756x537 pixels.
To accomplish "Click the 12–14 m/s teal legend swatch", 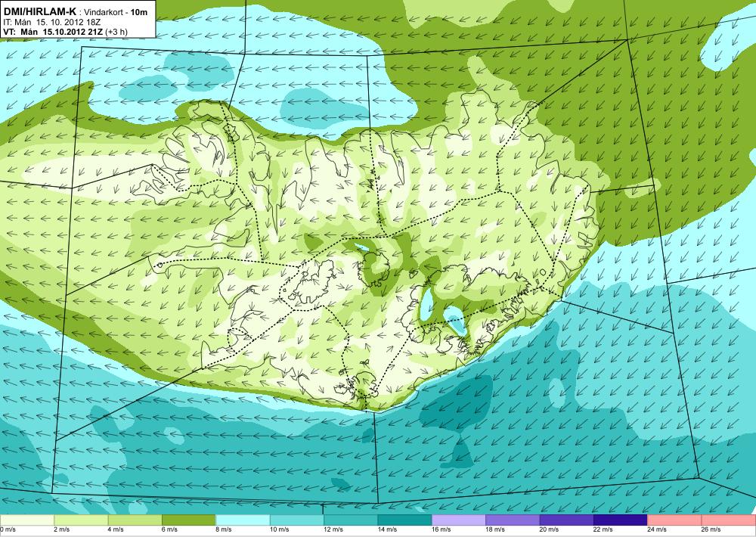I will pyautogui.click(x=351, y=520).
